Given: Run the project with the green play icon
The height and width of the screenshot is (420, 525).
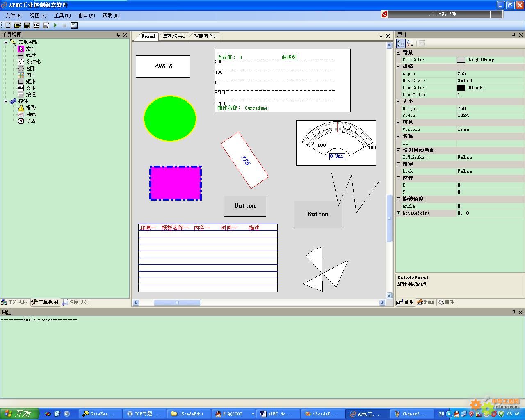Looking at the screenshot, I should pyautogui.click(x=55, y=25).
